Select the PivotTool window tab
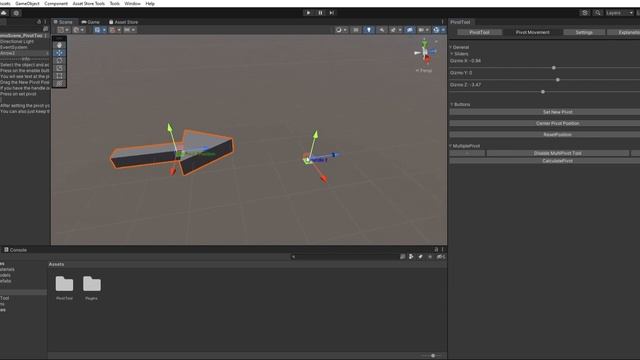The image size is (640, 360). pyautogui.click(x=460, y=22)
